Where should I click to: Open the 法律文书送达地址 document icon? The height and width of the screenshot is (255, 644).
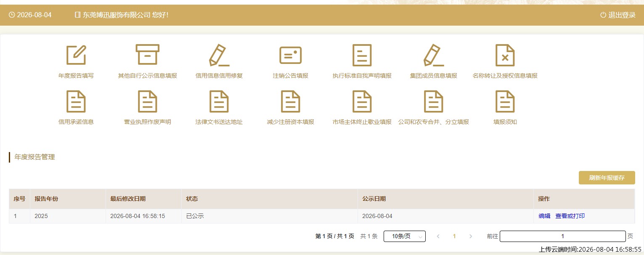click(x=219, y=101)
